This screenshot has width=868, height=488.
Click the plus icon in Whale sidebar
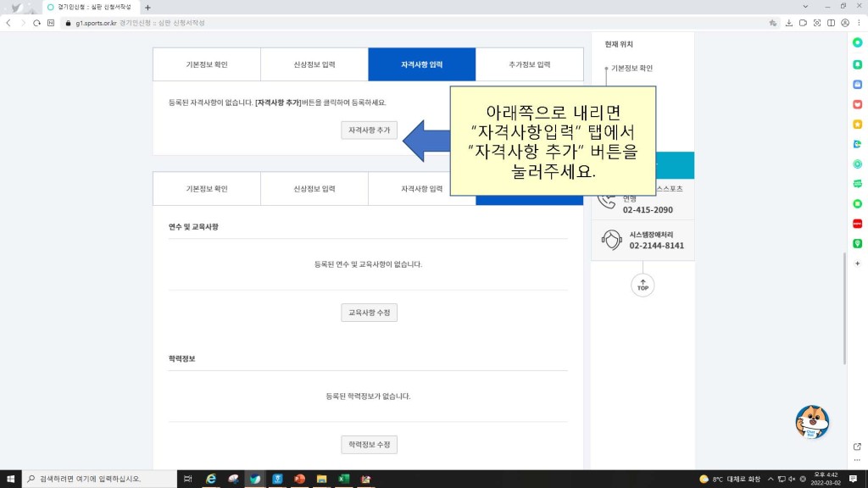click(857, 263)
